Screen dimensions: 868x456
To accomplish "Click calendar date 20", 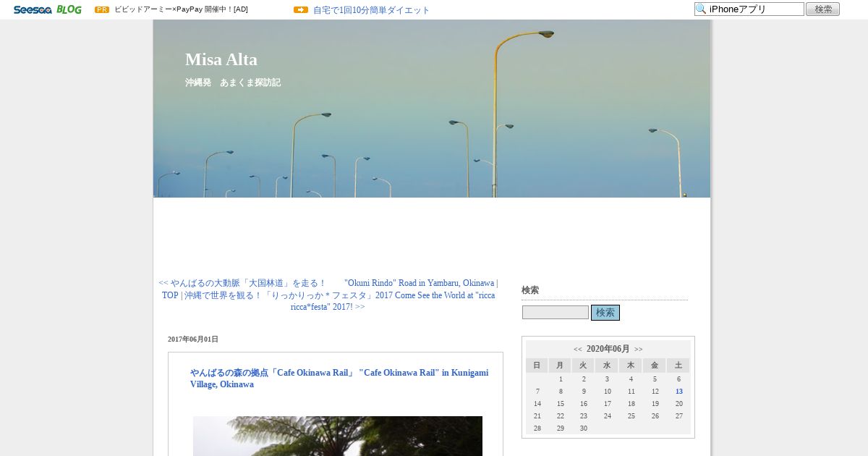I will click(679, 404).
